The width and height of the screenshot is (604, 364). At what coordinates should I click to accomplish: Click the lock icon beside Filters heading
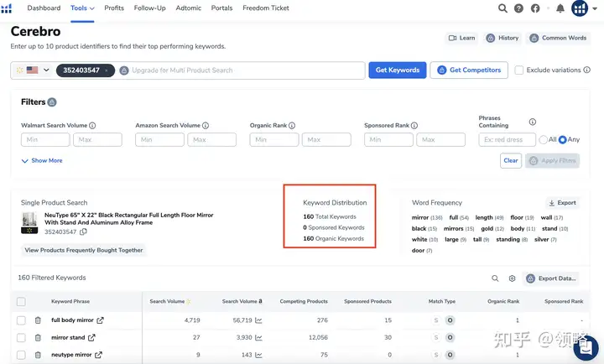click(x=52, y=102)
